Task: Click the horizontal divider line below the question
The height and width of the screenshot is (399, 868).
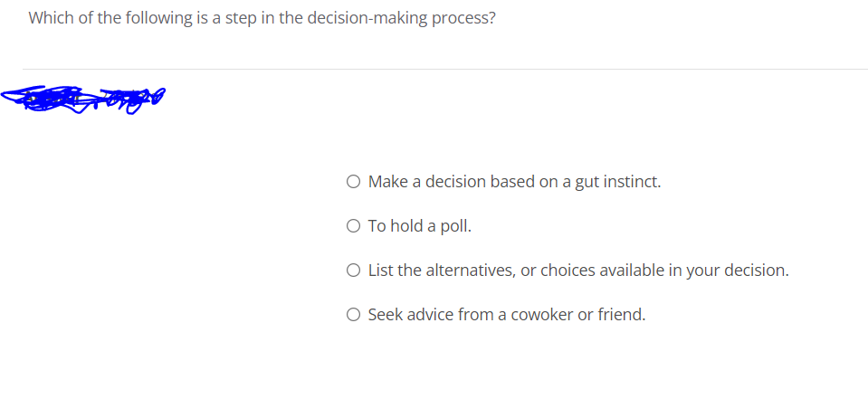Action: [x=445, y=69]
